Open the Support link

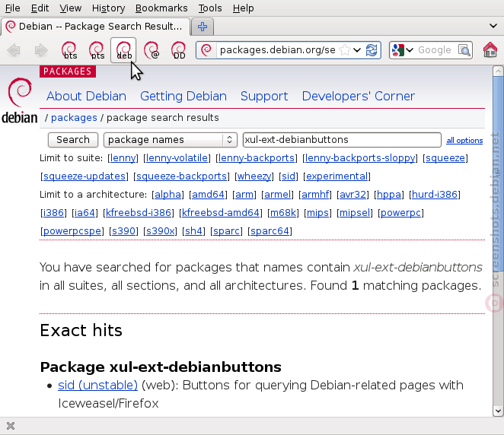264,96
